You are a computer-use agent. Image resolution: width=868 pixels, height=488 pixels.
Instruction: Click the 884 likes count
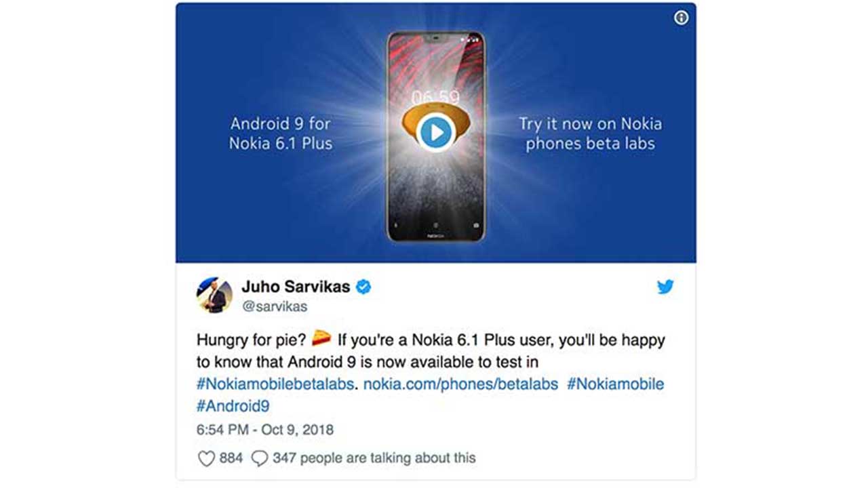(231, 459)
